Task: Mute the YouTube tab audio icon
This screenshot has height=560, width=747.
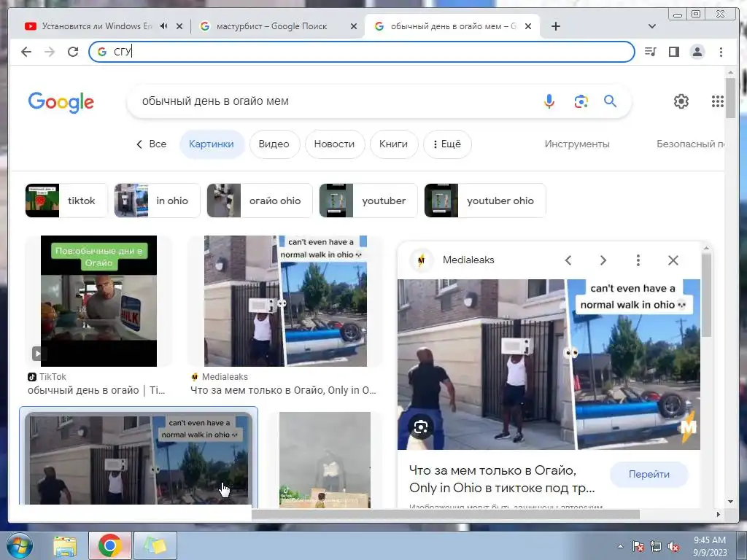Action: (164, 26)
